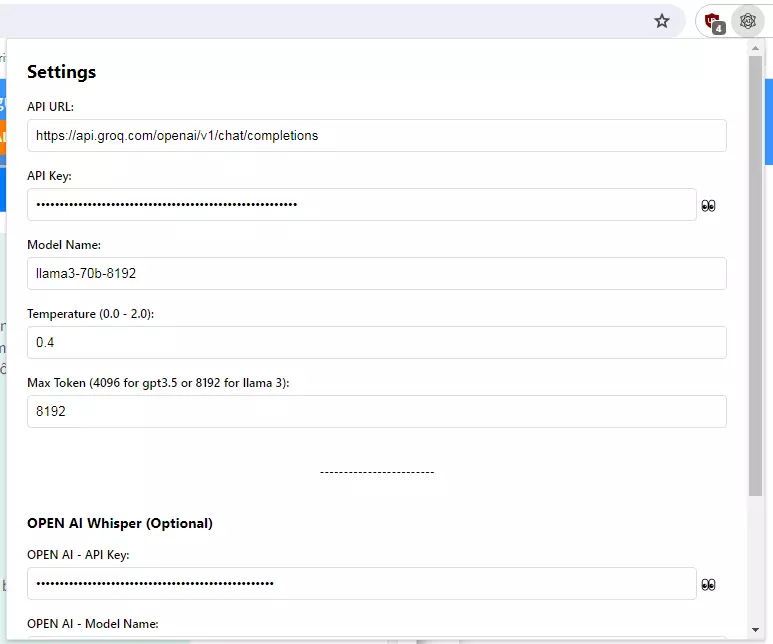Screen dimensions: 773x644
Task: Focus the API URL input field
Action: point(377,136)
